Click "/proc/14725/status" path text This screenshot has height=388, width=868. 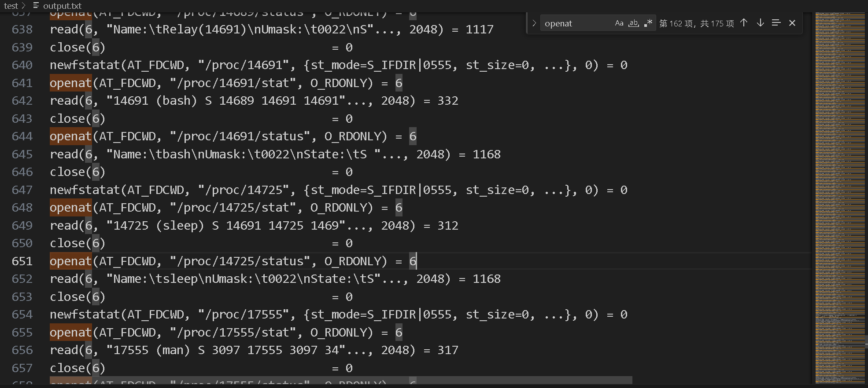(x=240, y=261)
